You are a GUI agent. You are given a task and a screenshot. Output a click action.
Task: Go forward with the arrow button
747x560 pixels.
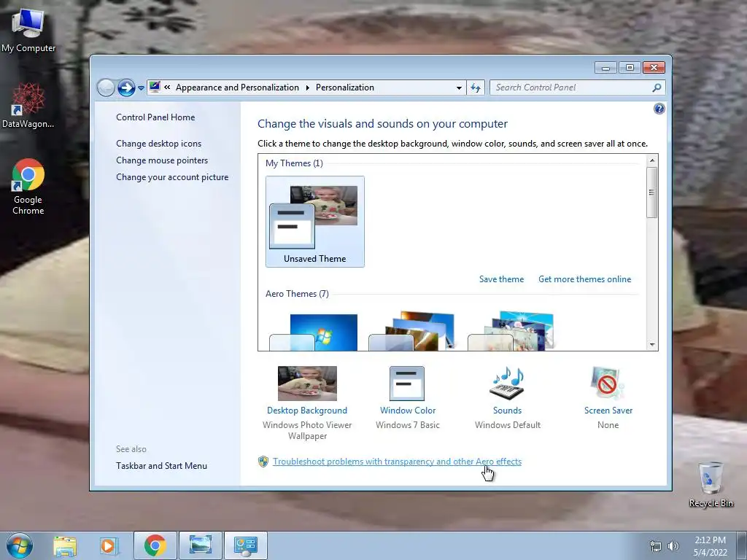126,87
